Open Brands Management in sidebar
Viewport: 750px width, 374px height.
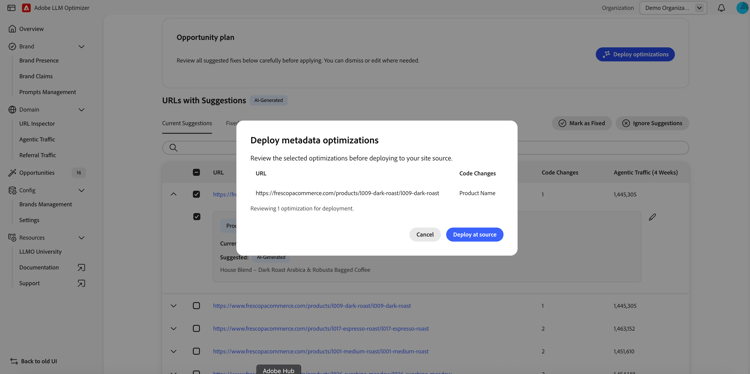(x=45, y=204)
